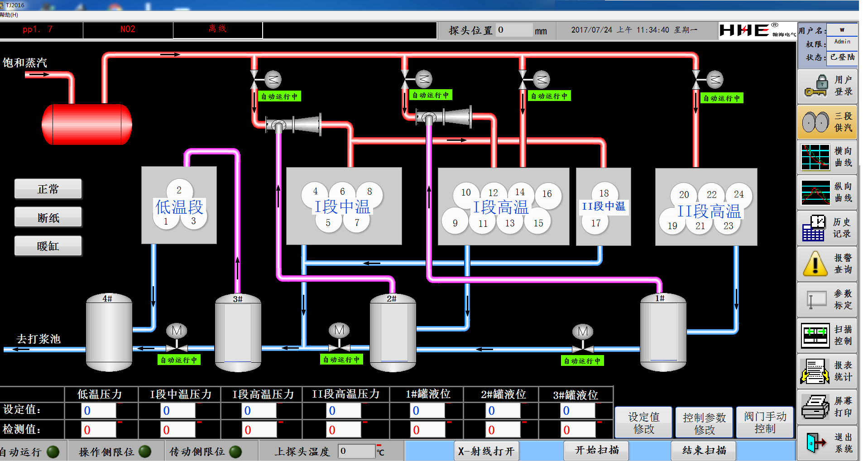Open the 用户登录 key icon button
The height and width of the screenshot is (461, 868).
(827, 86)
